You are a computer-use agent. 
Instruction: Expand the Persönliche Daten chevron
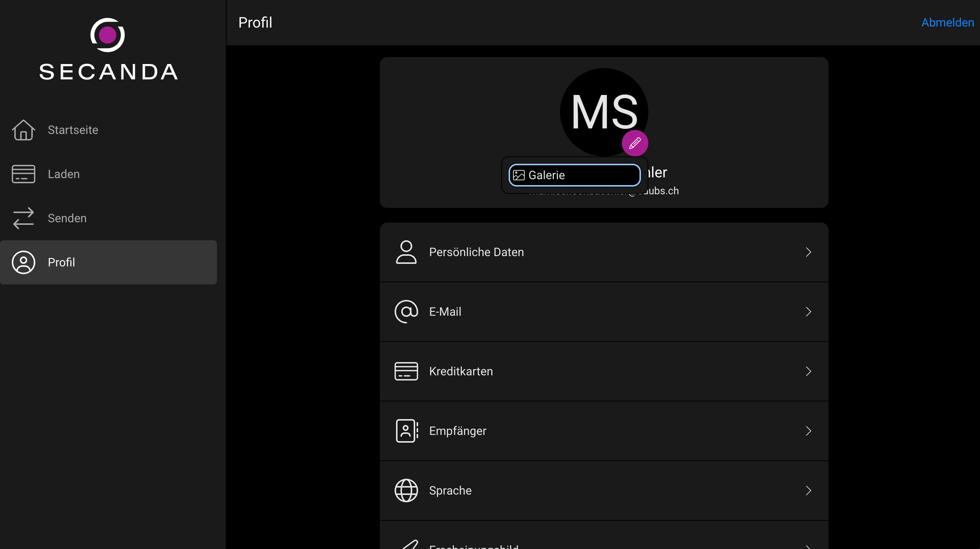pos(808,252)
